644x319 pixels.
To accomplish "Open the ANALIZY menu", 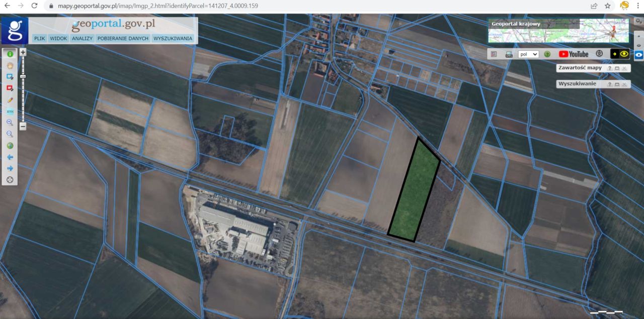I will [x=82, y=38].
